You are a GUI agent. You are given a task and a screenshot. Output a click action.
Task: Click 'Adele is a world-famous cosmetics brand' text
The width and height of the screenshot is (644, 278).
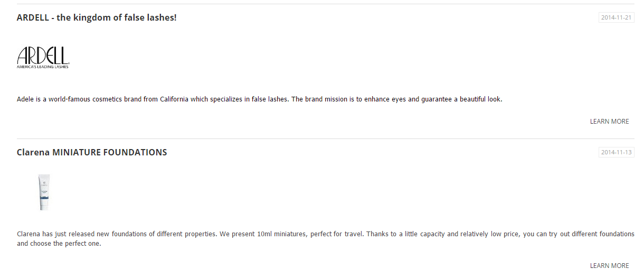79,99
